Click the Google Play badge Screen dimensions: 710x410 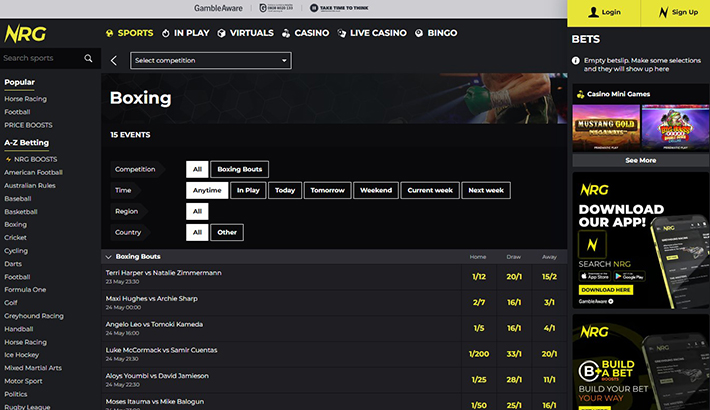point(629,276)
